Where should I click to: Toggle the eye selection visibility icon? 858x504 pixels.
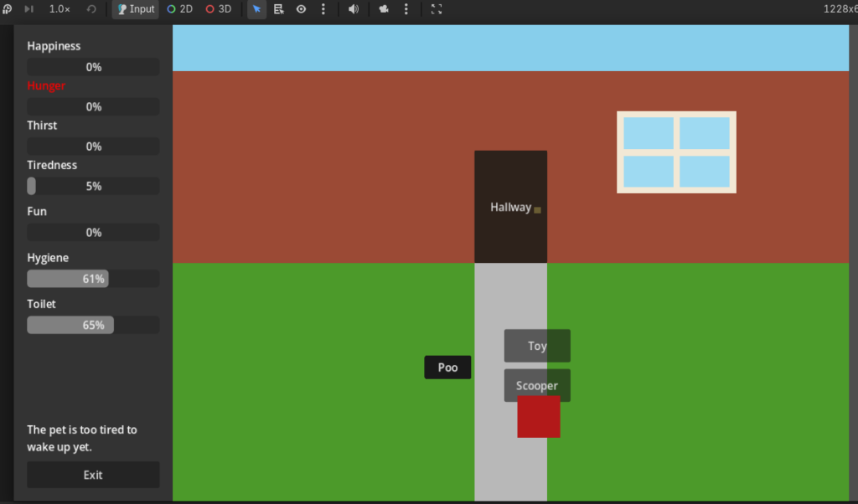coord(301,9)
